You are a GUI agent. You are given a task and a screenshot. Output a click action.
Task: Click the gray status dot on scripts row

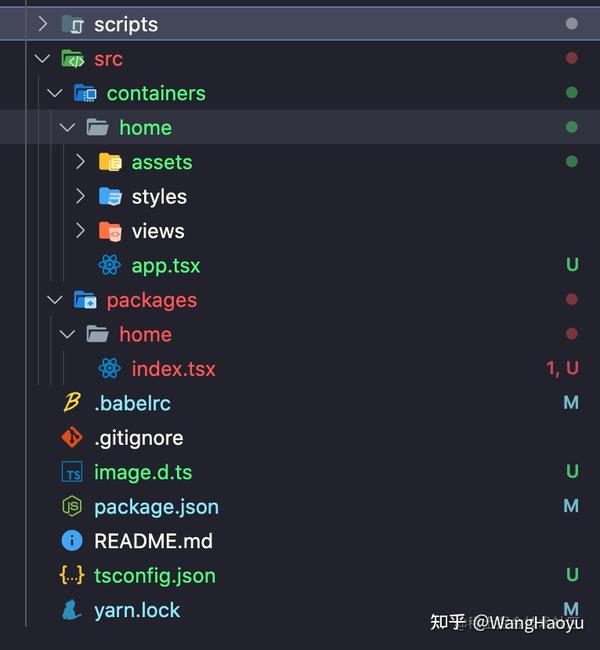click(x=571, y=24)
